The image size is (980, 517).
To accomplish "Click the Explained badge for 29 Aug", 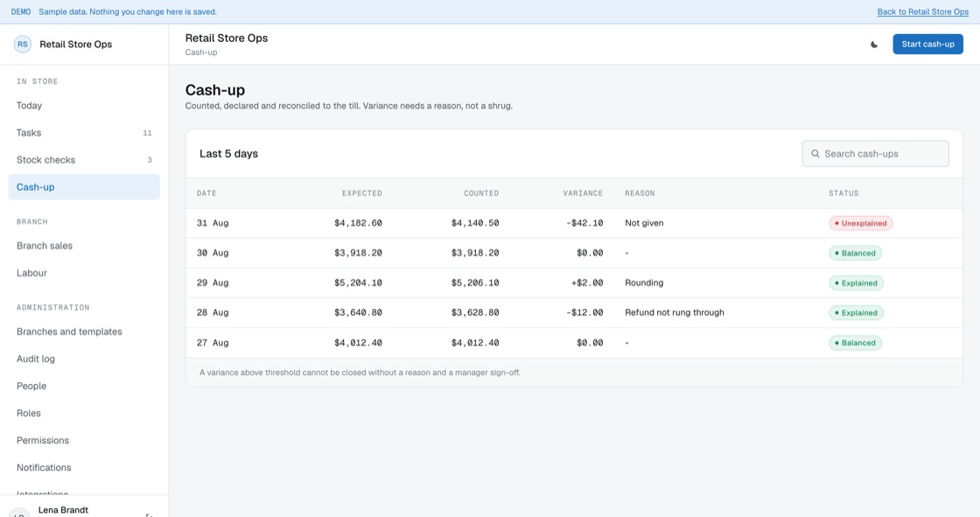I will click(x=856, y=283).
